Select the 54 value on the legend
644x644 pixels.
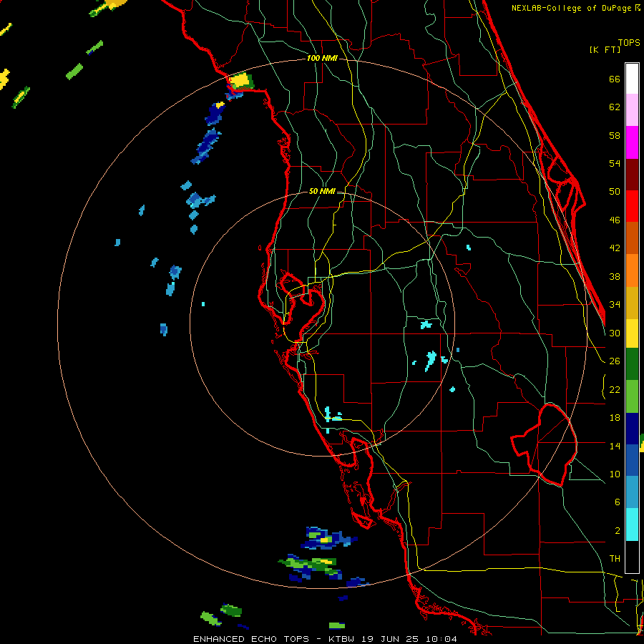[x=615, y=163]
